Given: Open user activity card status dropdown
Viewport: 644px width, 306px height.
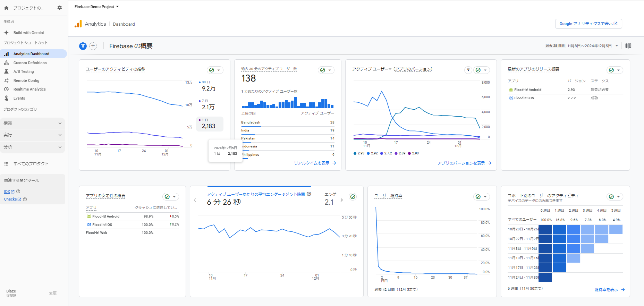Looking at the screenshot, I should click(x=215, y=70).
